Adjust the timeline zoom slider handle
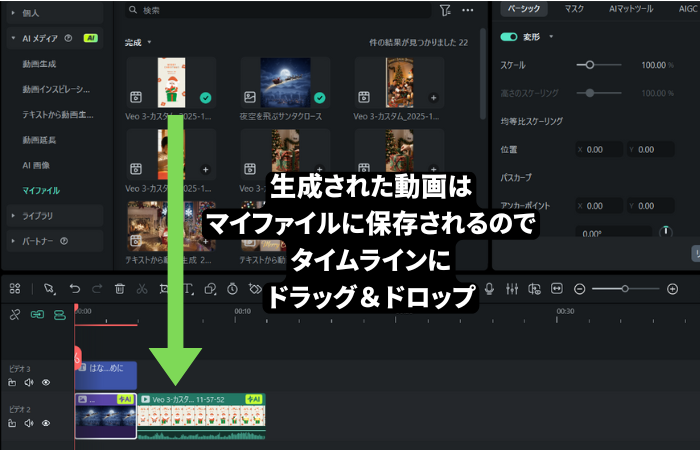The height and width of the screenshot is (450, 700). coord(625,289)
